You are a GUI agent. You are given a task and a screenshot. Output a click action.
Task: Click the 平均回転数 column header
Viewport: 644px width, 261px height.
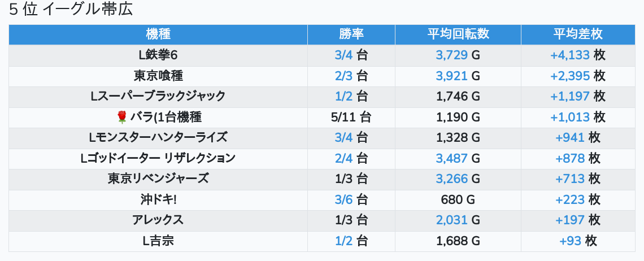(x=458, y=34)
